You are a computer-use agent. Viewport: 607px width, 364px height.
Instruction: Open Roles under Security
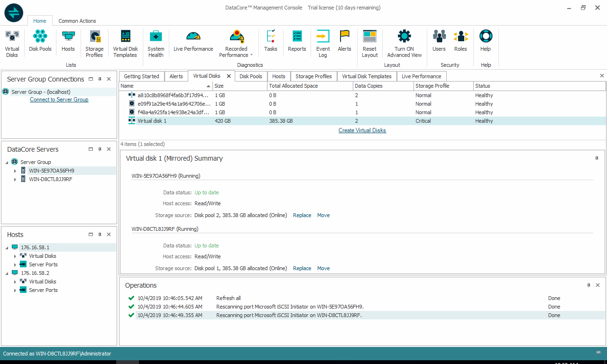(x=460, y=41)
